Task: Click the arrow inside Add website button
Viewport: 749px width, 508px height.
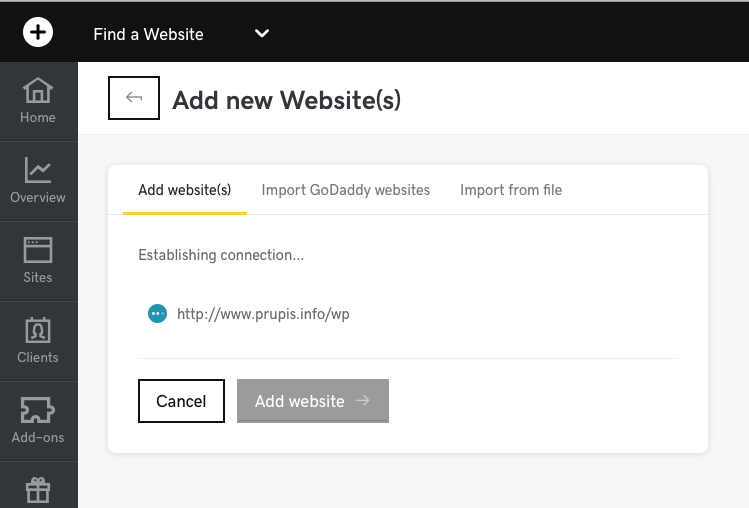Action: (363, 401)
